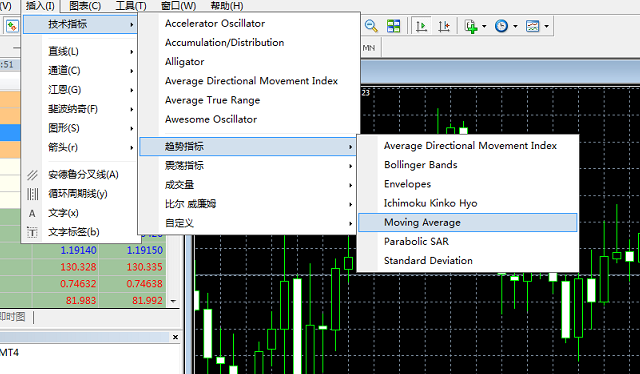Screen dimensions: 640x374
Task: Click the Text Label 'T' icon in menu
Action: (32, 232)
